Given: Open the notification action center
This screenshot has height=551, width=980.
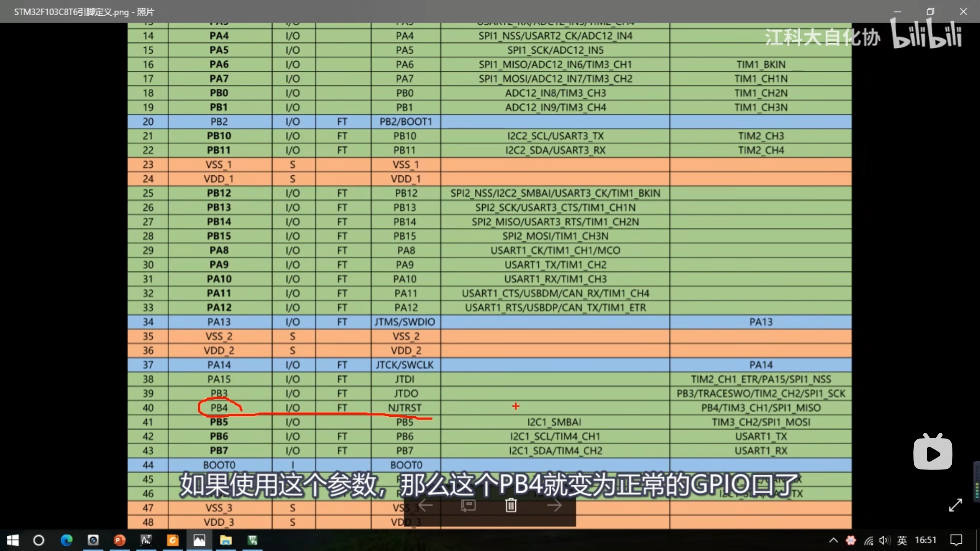Looking at the screenshot, I should click(x=956, y=540).
